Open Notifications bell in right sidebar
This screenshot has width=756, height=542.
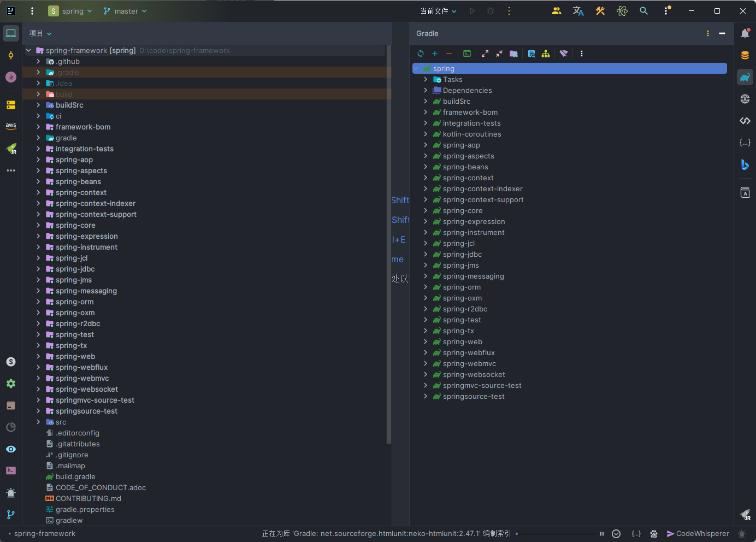pyautogui.click(x=745, y=33)
